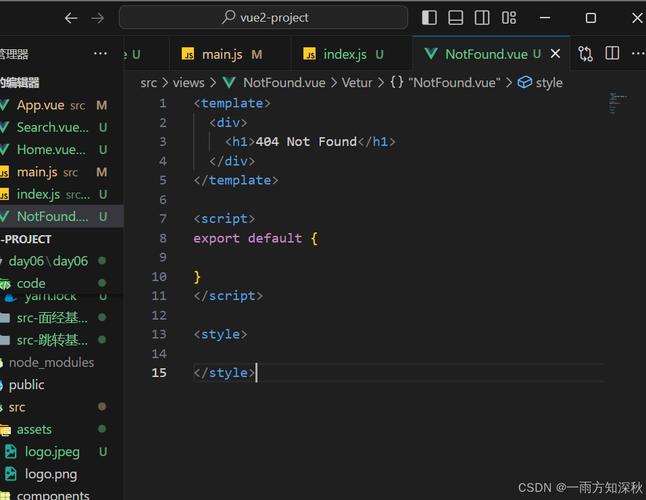Toggle primary side bar layout icon
Viewport: 646px width, 500px height.
430,18
